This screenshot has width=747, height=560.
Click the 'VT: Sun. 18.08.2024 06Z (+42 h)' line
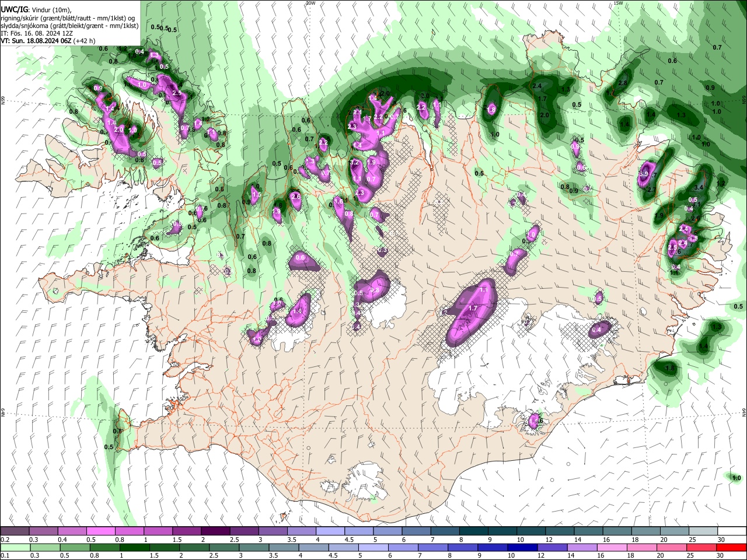tap(48, 41)
